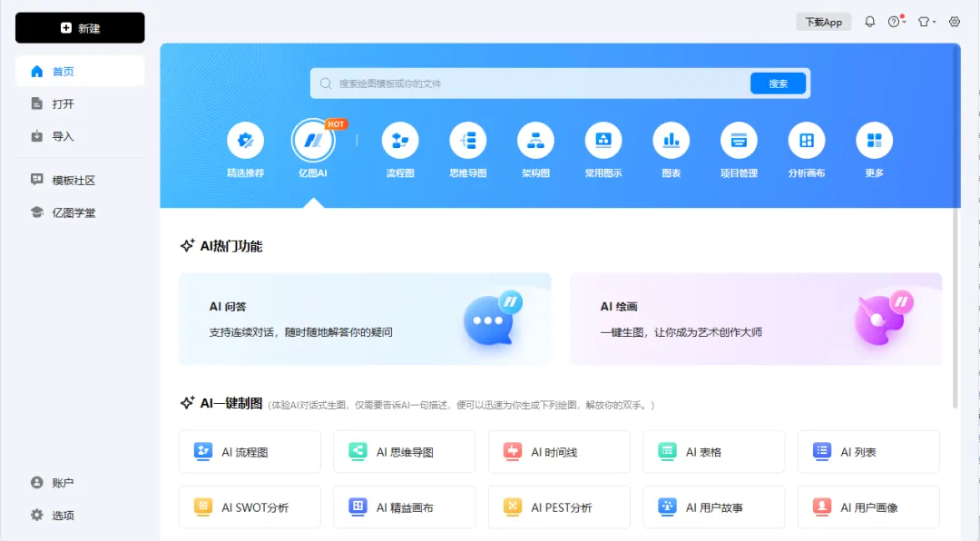The width and height of the screenshot is (980, 541).
Task: Expand the shirt skin theme dropdown
Action: click(x=926, y=22)
